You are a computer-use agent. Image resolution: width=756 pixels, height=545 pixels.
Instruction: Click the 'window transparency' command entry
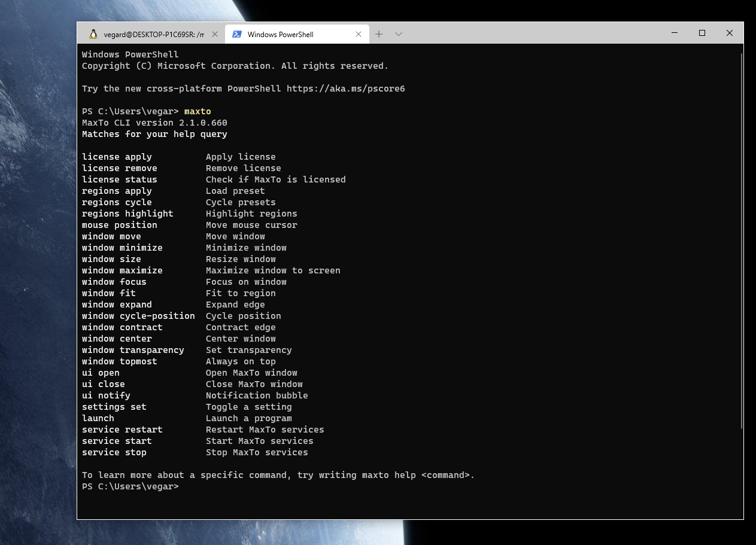133,349
